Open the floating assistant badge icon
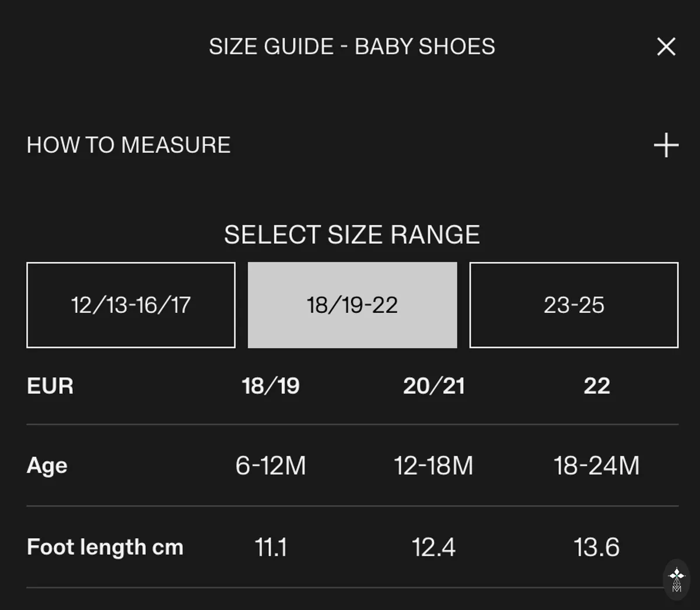700x610 pixels. pyautogui.click(x=677, y=580)
